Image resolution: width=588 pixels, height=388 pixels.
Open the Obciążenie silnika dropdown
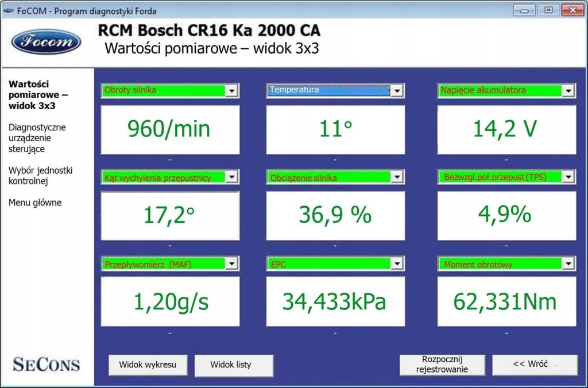[x=335, y=177]
